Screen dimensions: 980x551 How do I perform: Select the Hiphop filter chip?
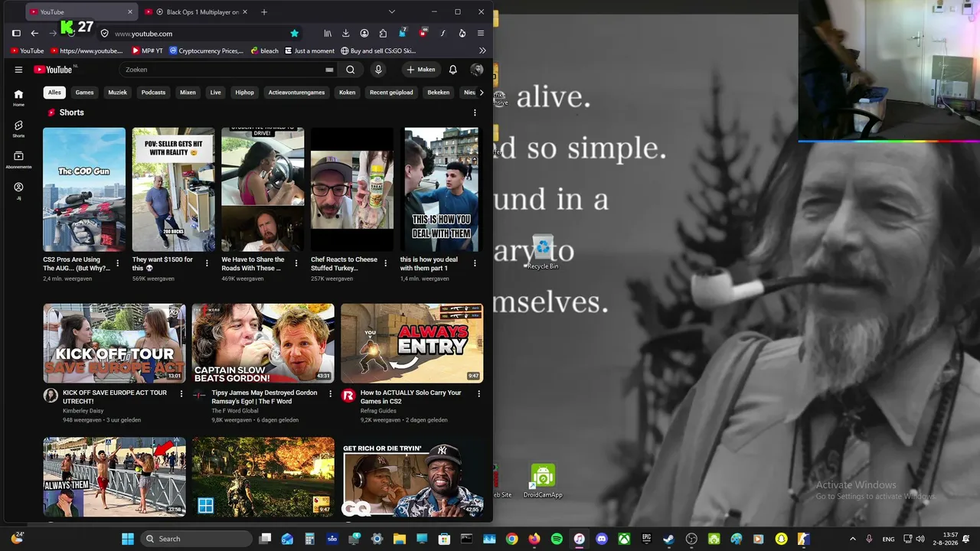click(245, 93)
